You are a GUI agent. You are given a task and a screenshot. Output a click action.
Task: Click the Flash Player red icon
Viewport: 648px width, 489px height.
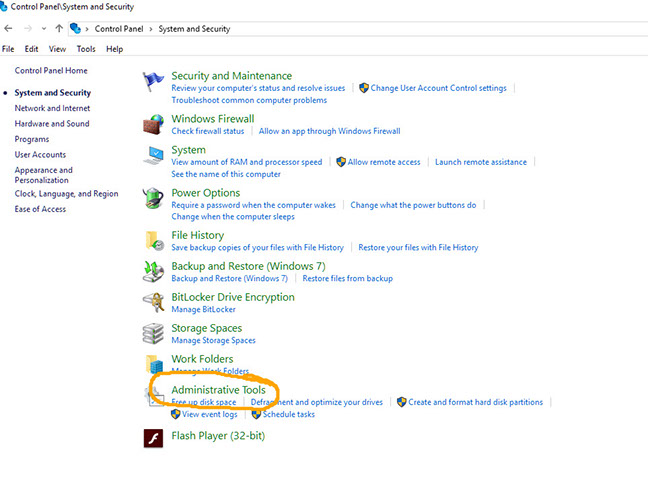pos(153,437)
